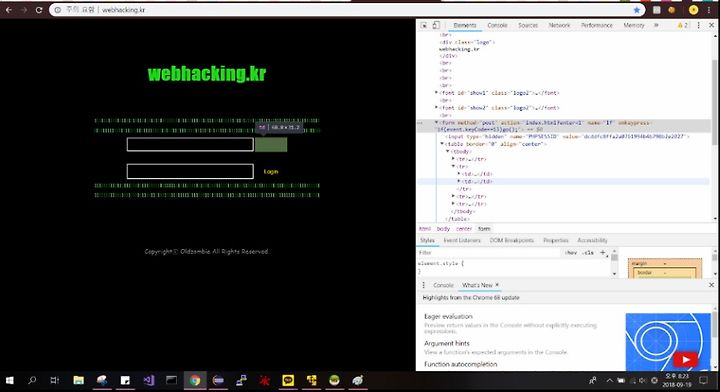Open Task View on taskbar
720x392 pixels.
point(55,380)
